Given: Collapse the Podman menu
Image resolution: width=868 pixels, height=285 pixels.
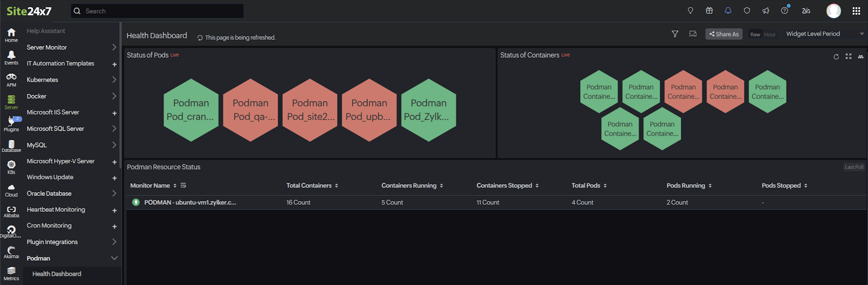Looking at the screenshot, I should pos(114,258).
